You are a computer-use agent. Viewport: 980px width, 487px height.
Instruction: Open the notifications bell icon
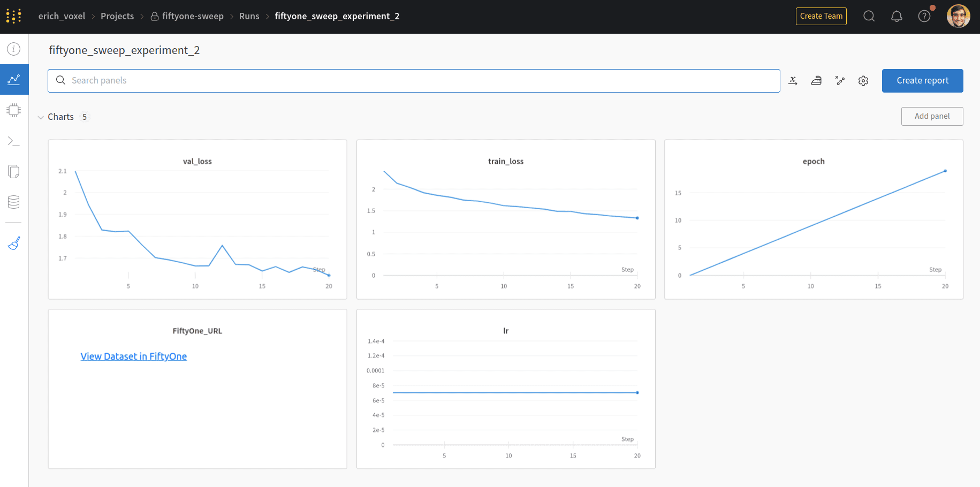tap(897, 16)
